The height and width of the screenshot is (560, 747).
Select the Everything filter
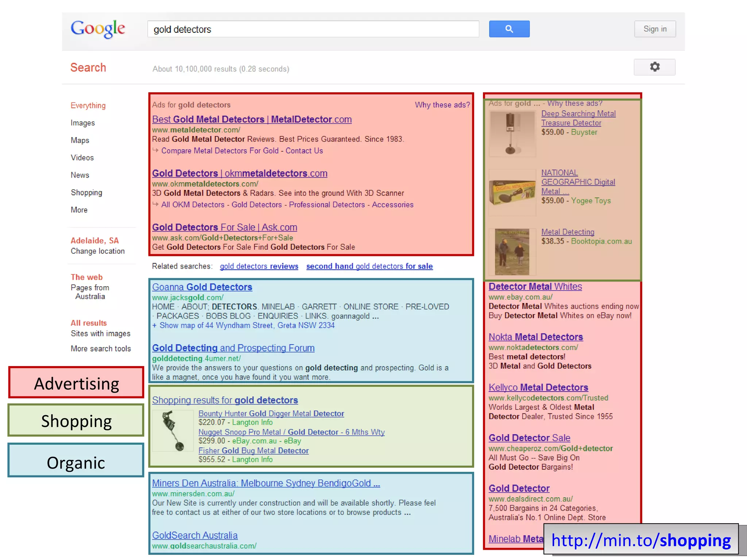click(x=88, y=105)
